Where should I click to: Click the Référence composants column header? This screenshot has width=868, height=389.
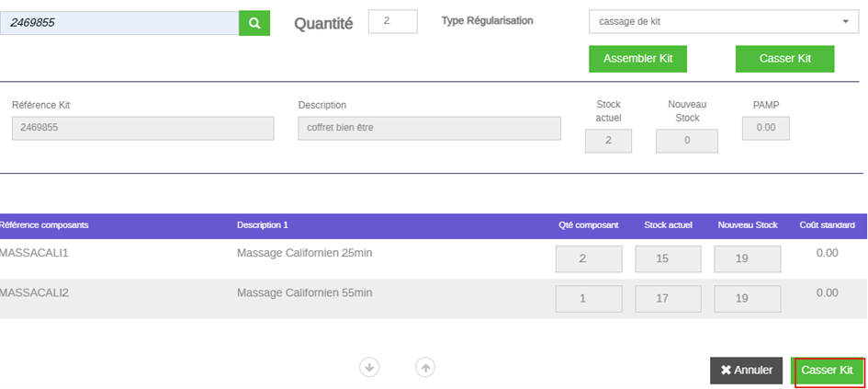pos(44,225)
